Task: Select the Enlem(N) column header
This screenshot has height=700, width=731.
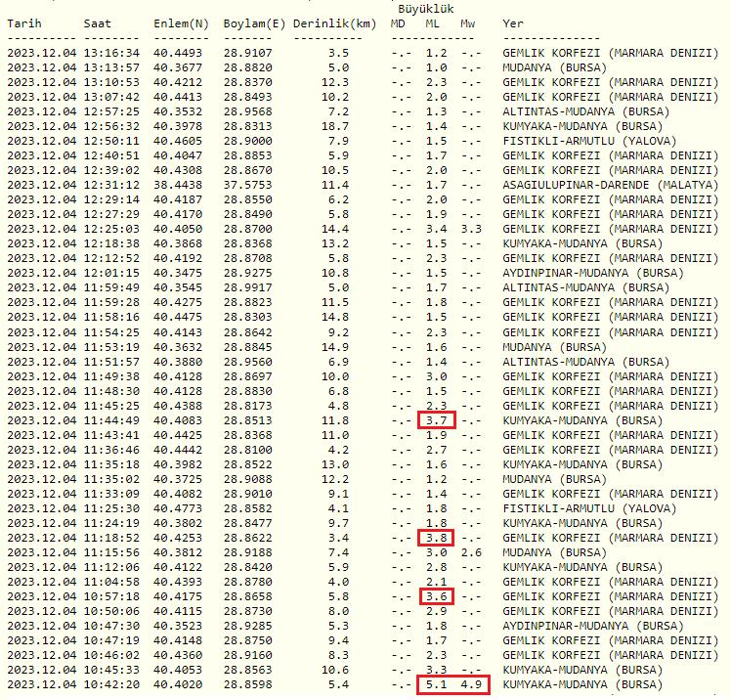Action: point(181,22)
